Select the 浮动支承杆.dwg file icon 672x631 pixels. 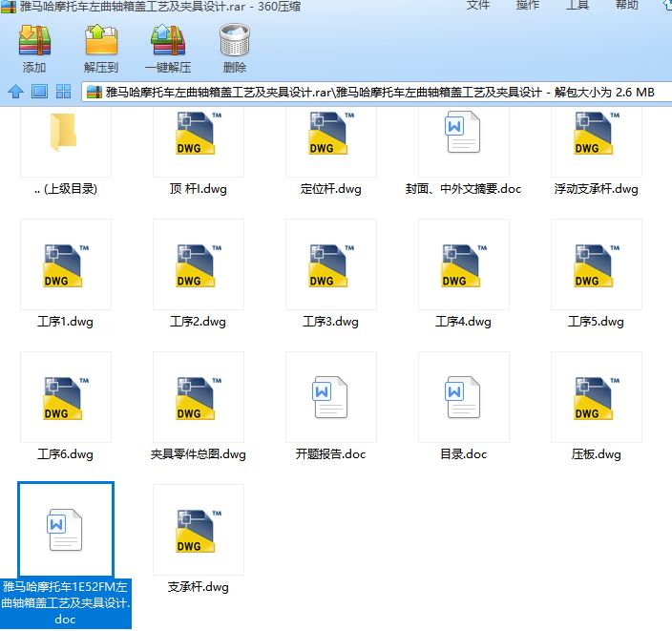click(x=596, y=134)
